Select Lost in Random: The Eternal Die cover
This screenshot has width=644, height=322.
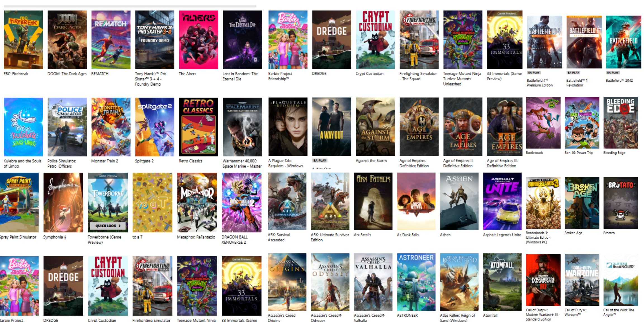[242, 40]
